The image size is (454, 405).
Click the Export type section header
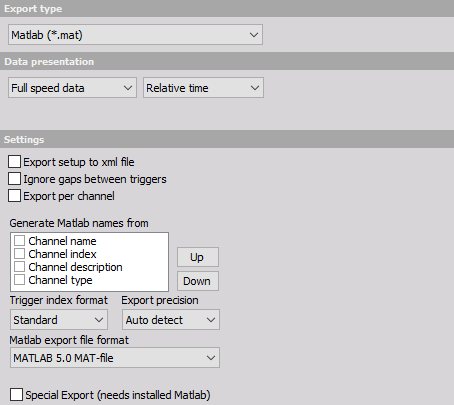[227, 9]
